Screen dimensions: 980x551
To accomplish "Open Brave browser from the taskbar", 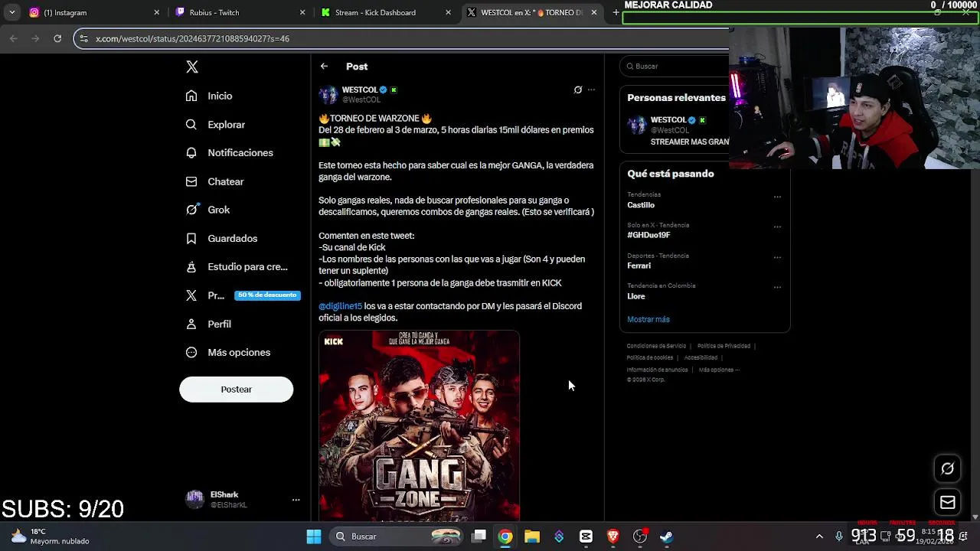I will pos(612,536).
